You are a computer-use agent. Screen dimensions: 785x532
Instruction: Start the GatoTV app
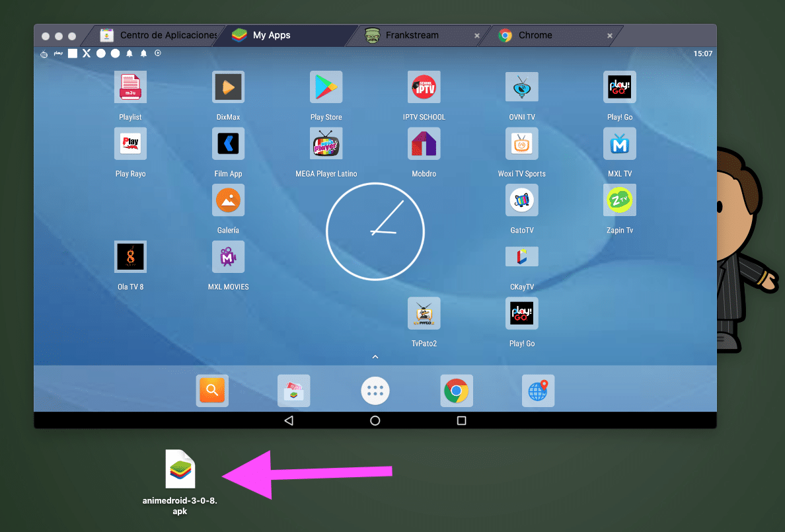[x=521, y=200]
